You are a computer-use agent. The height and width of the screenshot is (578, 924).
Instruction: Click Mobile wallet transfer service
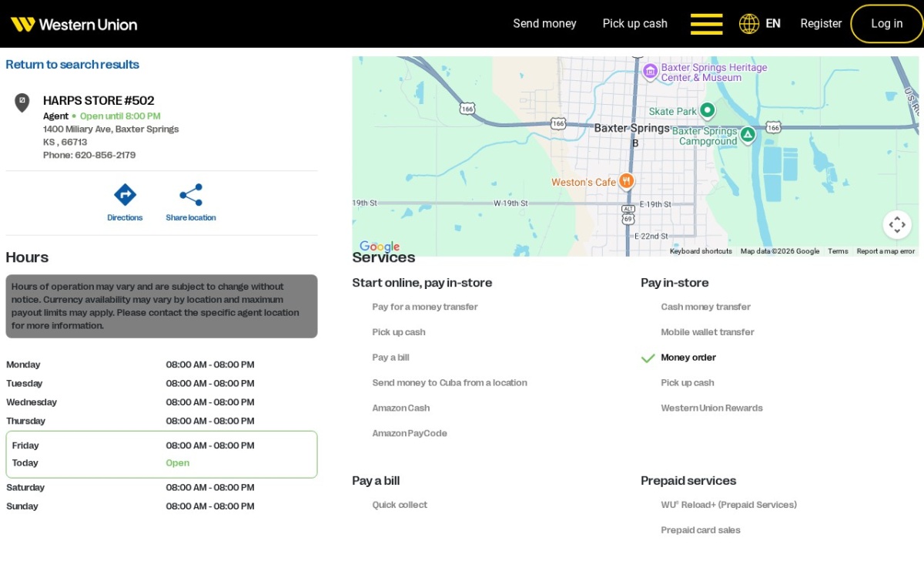(708, 332)
